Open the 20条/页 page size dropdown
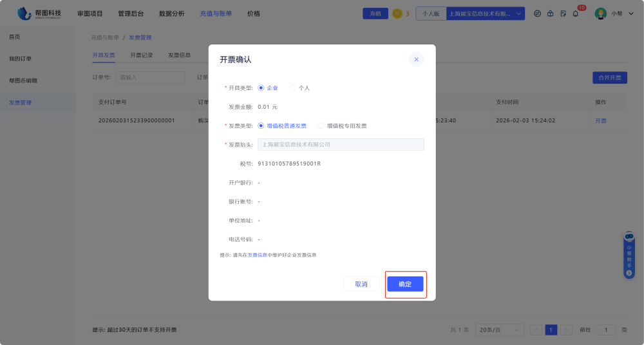Image resolution: width=644 pixels, height=345 pixels. [500, 330]
